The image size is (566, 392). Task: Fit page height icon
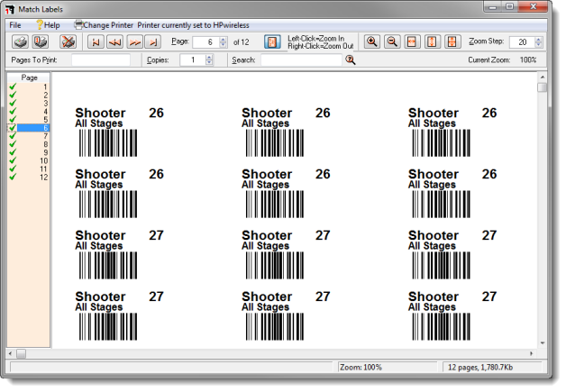click(432, 41)
